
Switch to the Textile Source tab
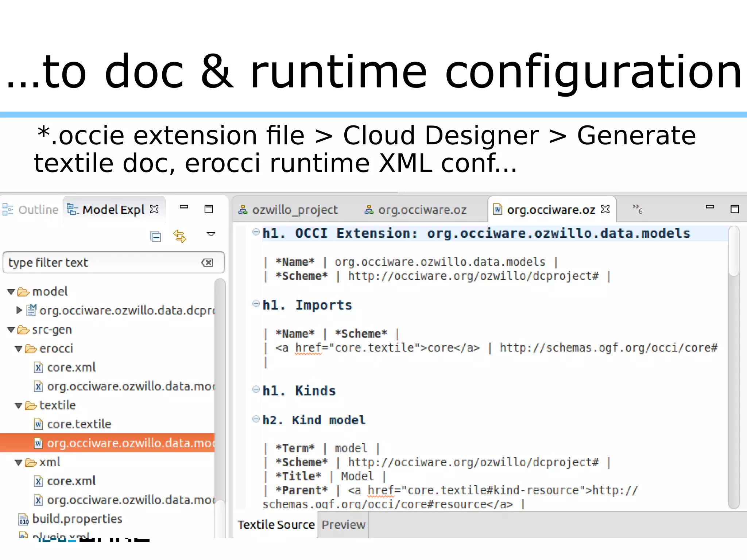point(276,525)
